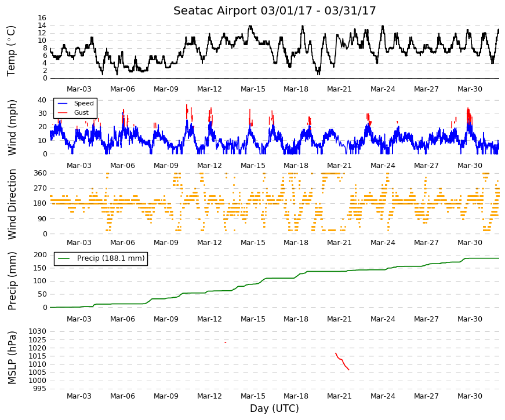Click the Wind (mph) axis label
Image resolution: width=505 pixels, height=420 pixels.
point(11,127)
